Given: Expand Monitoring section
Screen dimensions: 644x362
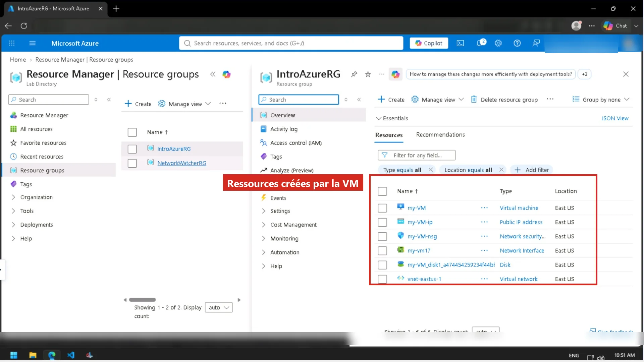Looking at the screenshot, I should [263, 238].
